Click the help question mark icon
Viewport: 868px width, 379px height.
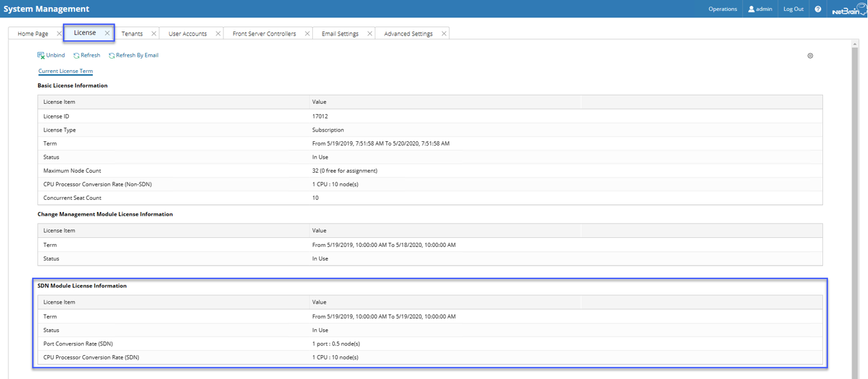coord(818,9)
